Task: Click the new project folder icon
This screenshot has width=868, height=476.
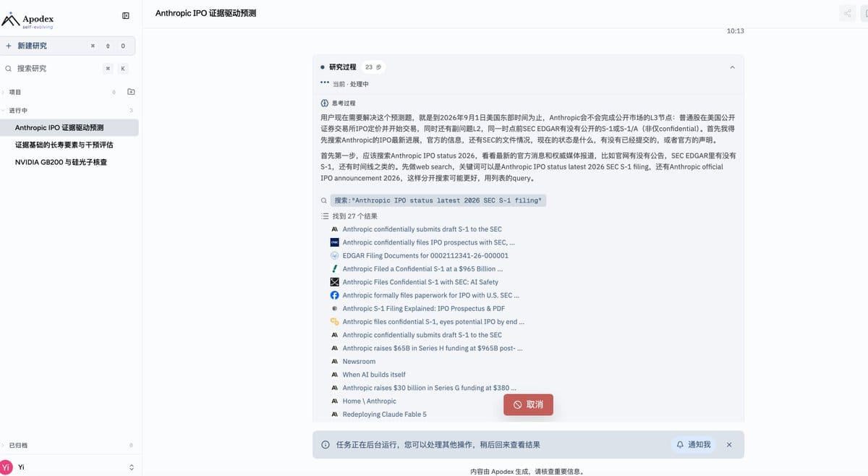Action: click(x=131, y=92)
